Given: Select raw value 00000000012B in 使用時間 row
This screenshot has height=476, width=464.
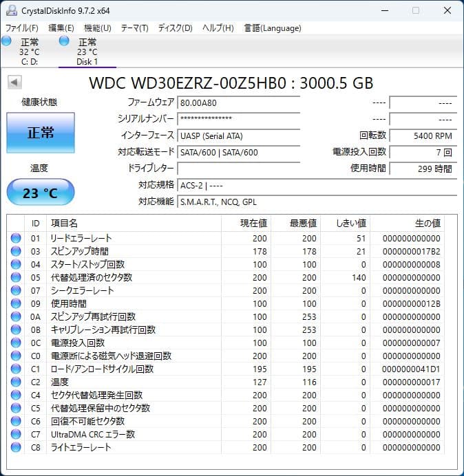Looking at the screenshot, I should (x=412, y=303).
